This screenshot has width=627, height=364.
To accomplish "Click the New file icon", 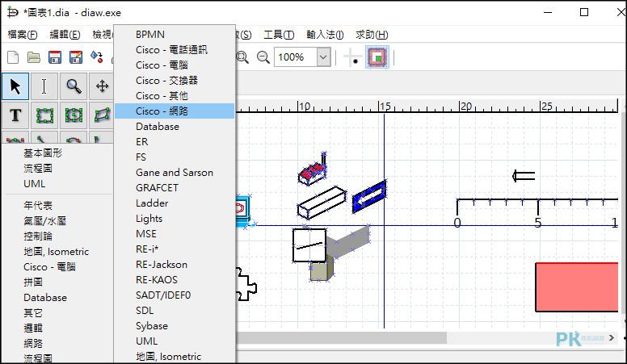I will pos(13,57).
